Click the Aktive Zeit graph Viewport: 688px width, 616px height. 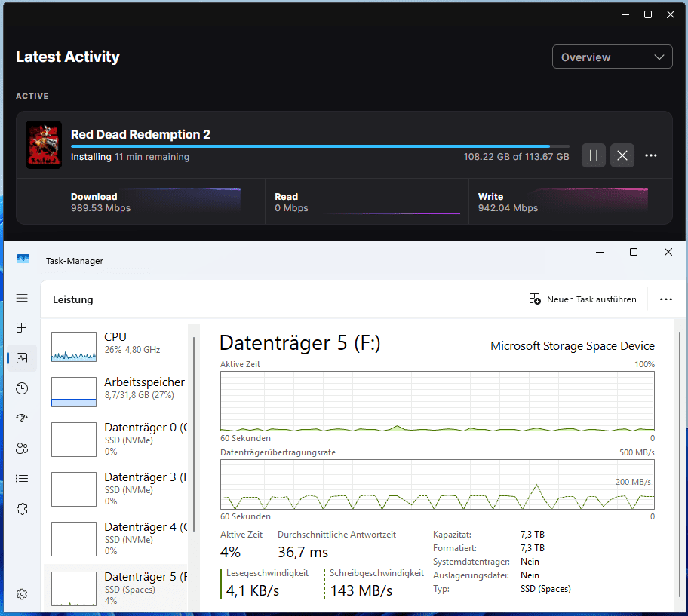coord(437,401)
